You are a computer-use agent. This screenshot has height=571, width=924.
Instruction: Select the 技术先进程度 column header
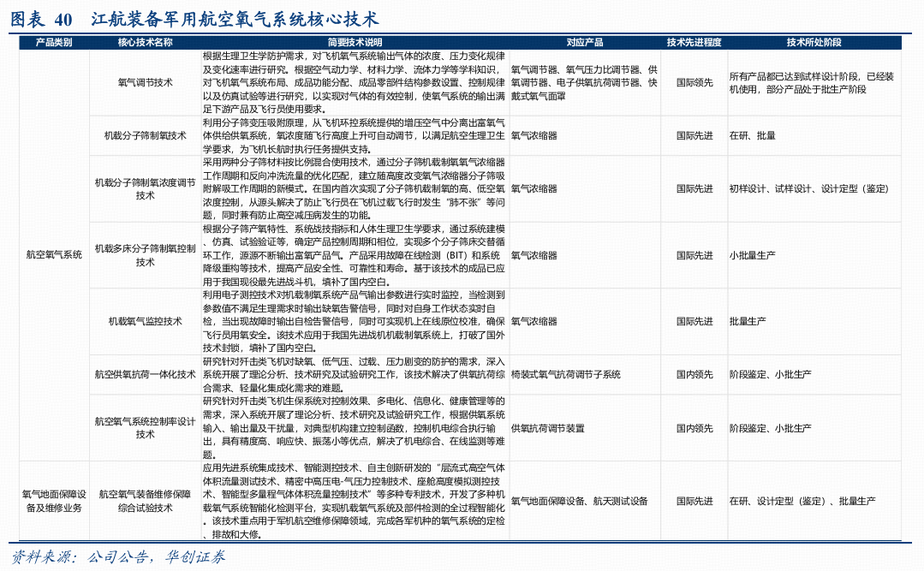pyautogui.click(x=694, y=43)
